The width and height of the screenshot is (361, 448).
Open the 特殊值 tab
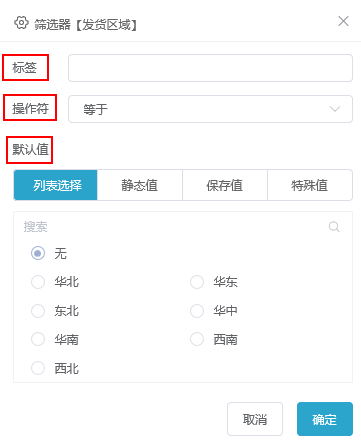click(310, 185)
